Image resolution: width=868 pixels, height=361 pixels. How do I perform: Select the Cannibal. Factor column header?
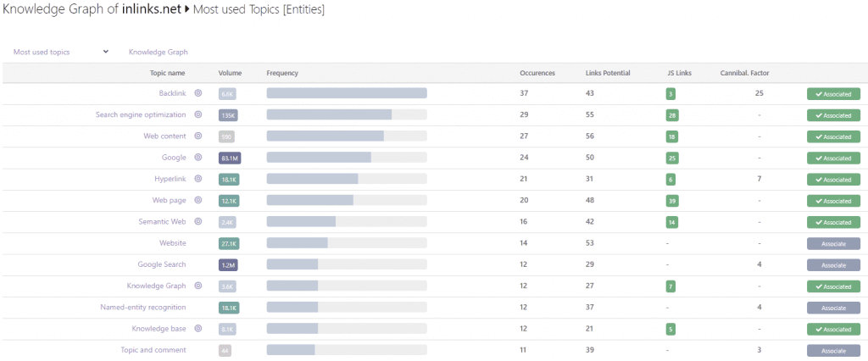(744, 73)
